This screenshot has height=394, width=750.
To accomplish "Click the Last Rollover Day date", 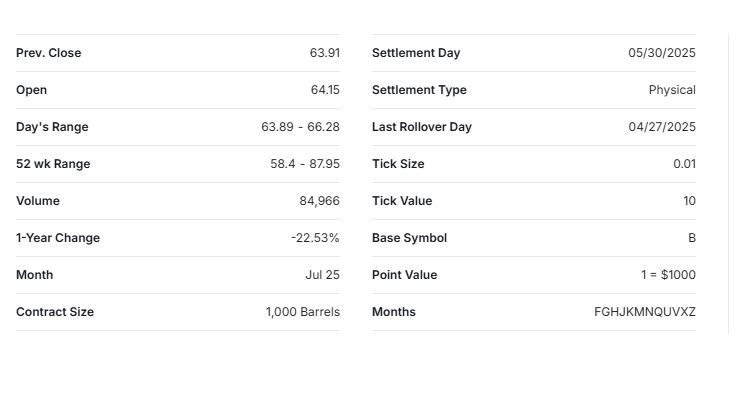I will point(662,127).
